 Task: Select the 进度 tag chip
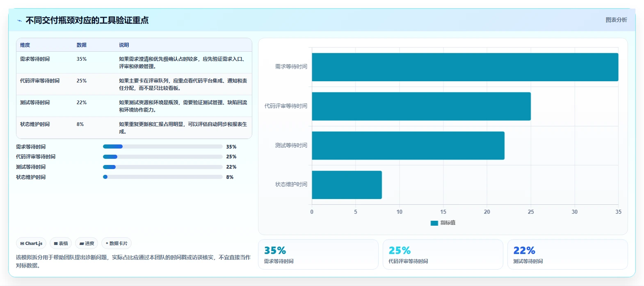click(87, 243)
